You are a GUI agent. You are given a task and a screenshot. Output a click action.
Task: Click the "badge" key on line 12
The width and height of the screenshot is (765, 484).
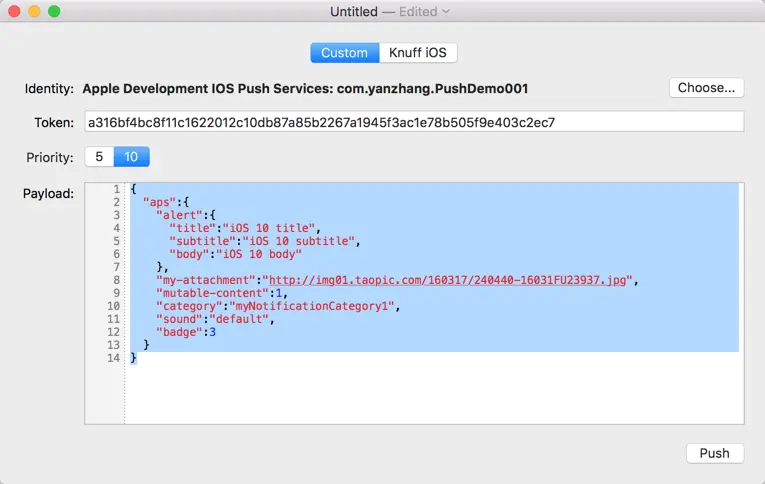pyautogui.click(x=179, y=332)
